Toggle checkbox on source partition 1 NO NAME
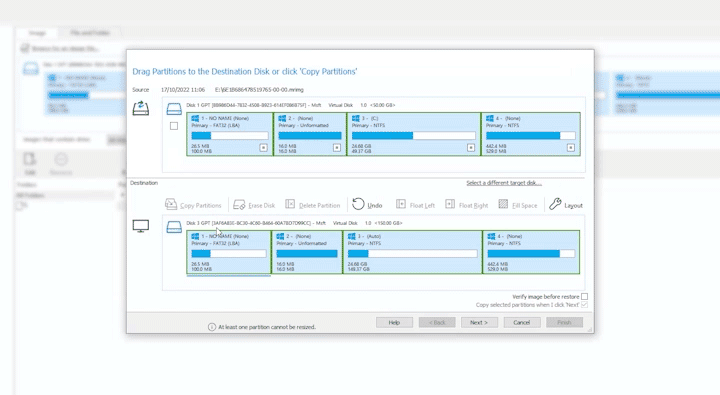720x395 pixels. (x=264, y=147)
